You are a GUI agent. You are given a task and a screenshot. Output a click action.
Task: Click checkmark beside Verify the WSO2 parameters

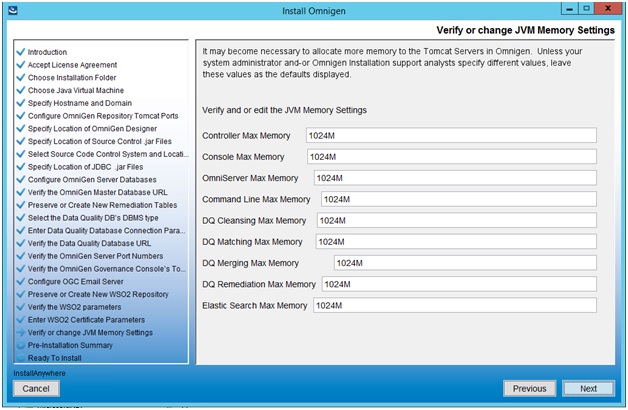pos(20,307)
